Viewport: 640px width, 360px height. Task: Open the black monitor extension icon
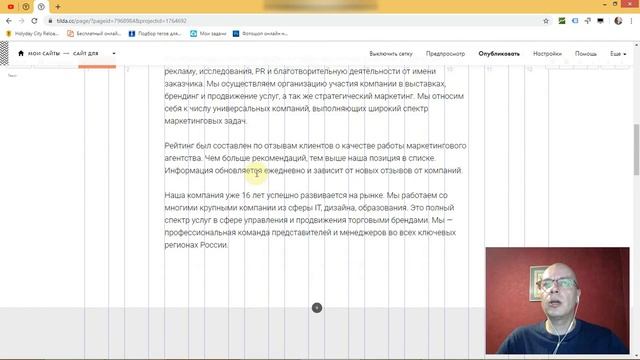[x=600, y=21]
